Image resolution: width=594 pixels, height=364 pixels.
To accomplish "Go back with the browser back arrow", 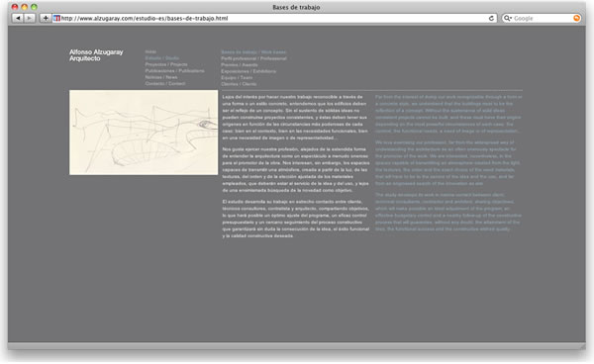I will point(18,18).
